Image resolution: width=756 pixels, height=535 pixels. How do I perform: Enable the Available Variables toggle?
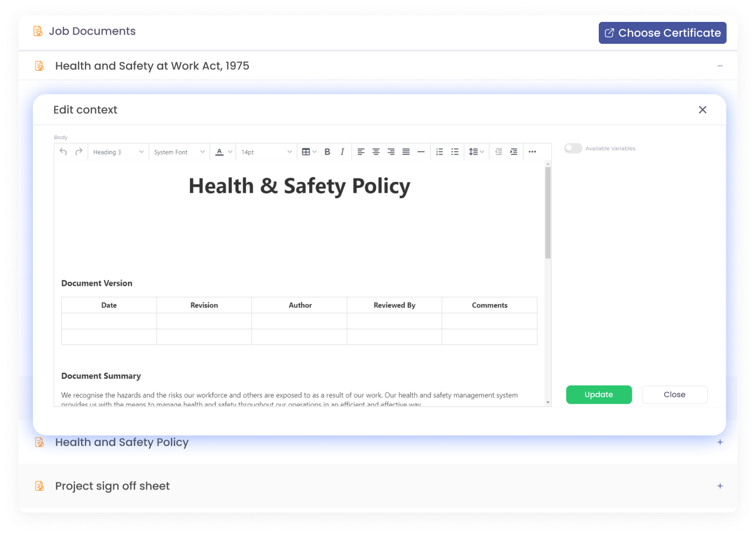click(573, 148)
